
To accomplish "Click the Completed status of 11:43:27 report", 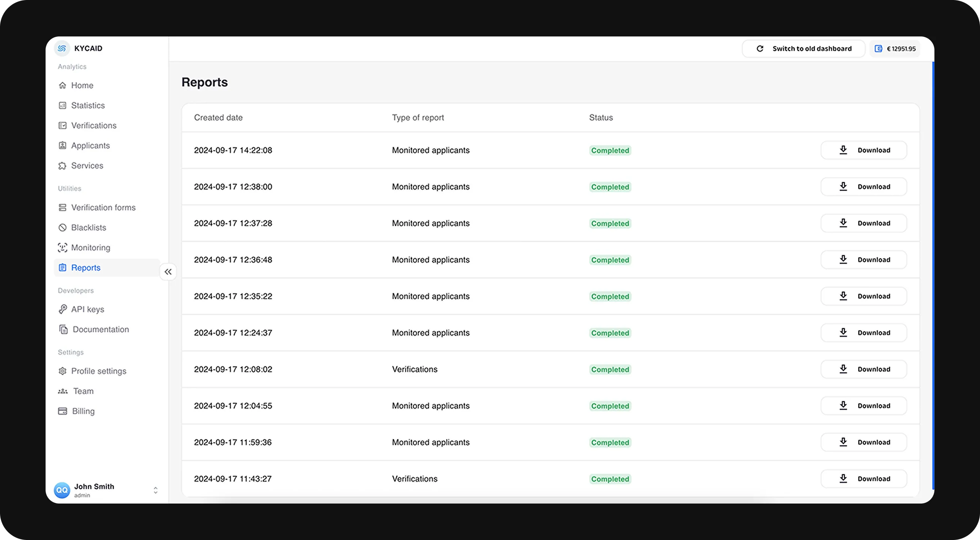I will (x=610, y=479).
